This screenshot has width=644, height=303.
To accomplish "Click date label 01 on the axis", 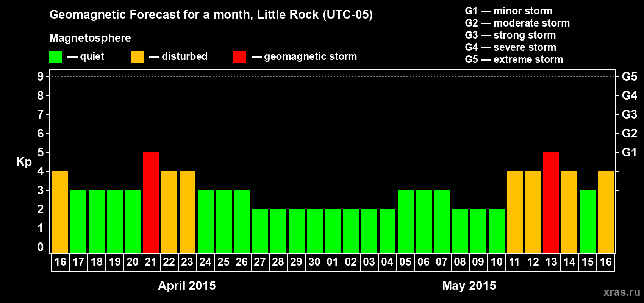I will point(333,262).
